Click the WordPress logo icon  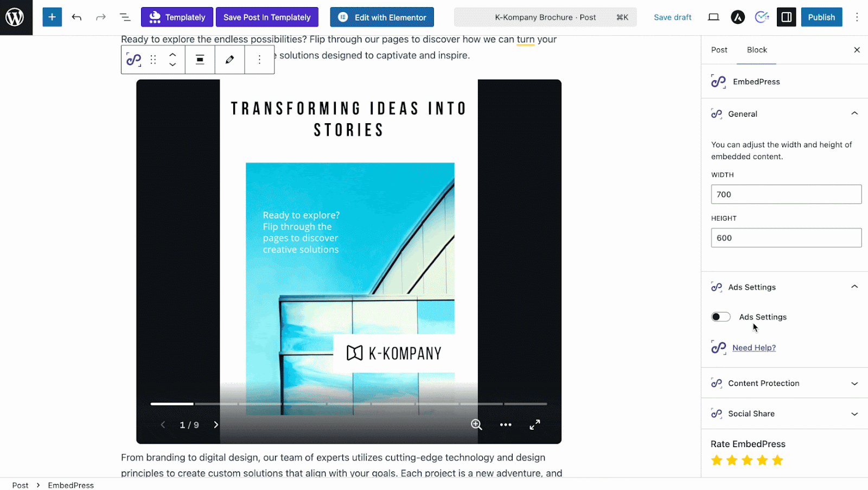coord(15,17)
